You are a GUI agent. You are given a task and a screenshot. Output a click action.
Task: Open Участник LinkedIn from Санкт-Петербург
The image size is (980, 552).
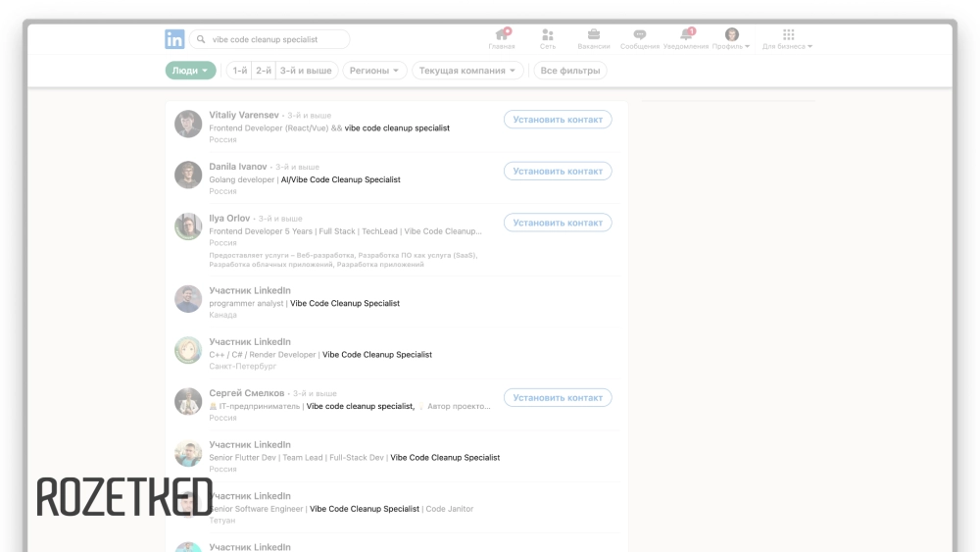click(249, 342)
